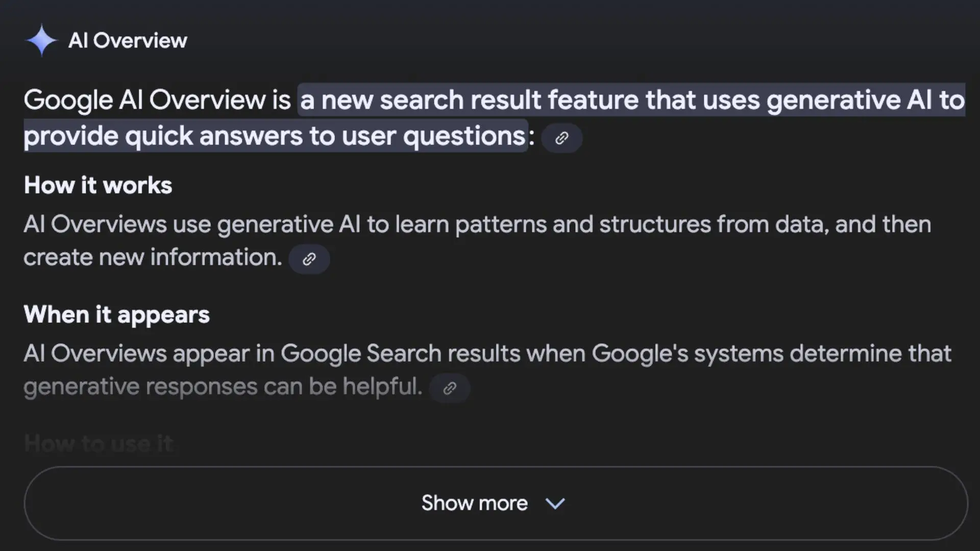Click the source icon under 'When it appears'
980x551 pixels.
tap(449, 388)
